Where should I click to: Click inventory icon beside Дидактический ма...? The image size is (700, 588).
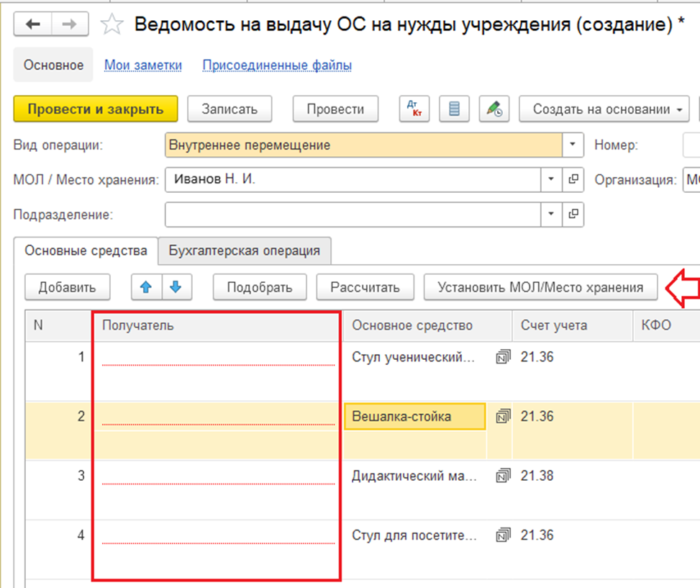tap(503, 476)
